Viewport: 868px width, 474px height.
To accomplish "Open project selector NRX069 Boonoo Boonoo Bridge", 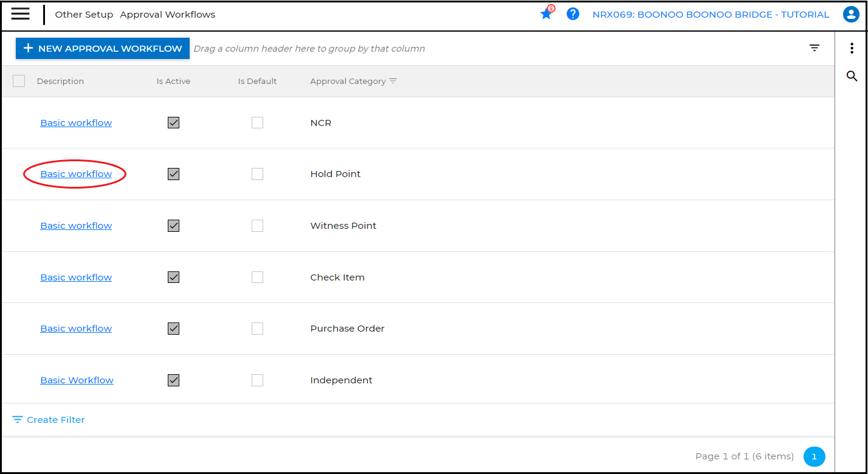I will (x=711, y=15).
